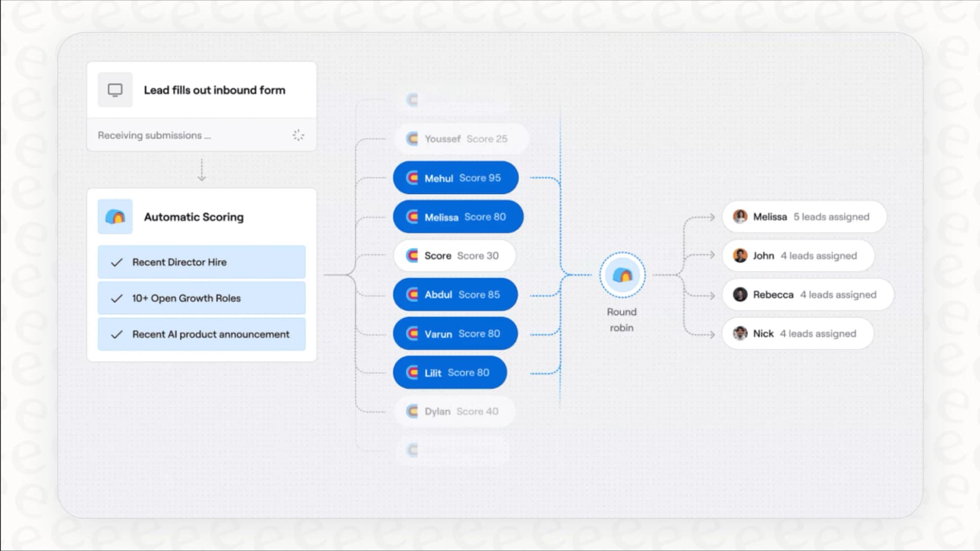The width and height of the screenshot is (980, 551).
Task: Click the logo icon on Mehul's lead pill
Action: tap(412, 178)
